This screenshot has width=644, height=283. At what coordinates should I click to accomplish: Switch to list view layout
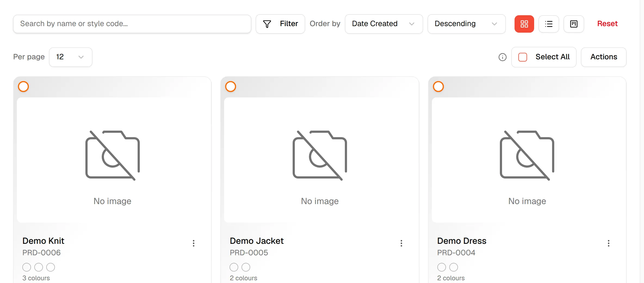pyautogui.click(x=549, y=24)
